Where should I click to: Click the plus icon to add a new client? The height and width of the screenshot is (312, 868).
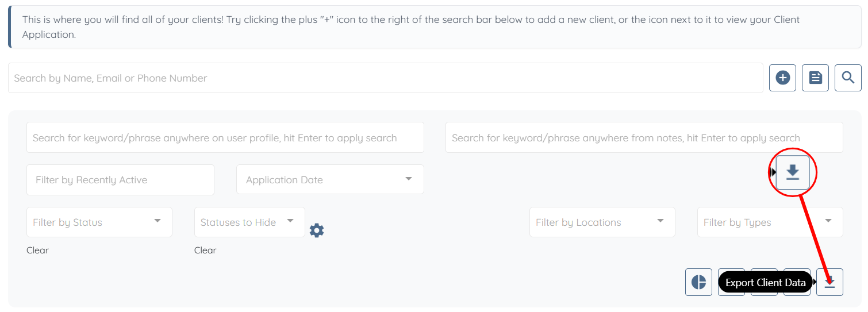782,78
